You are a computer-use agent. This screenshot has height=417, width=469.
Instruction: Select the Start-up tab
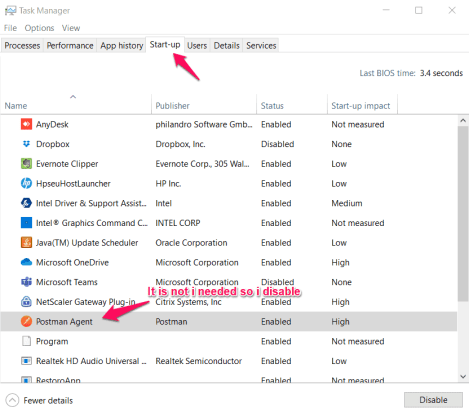165,45
